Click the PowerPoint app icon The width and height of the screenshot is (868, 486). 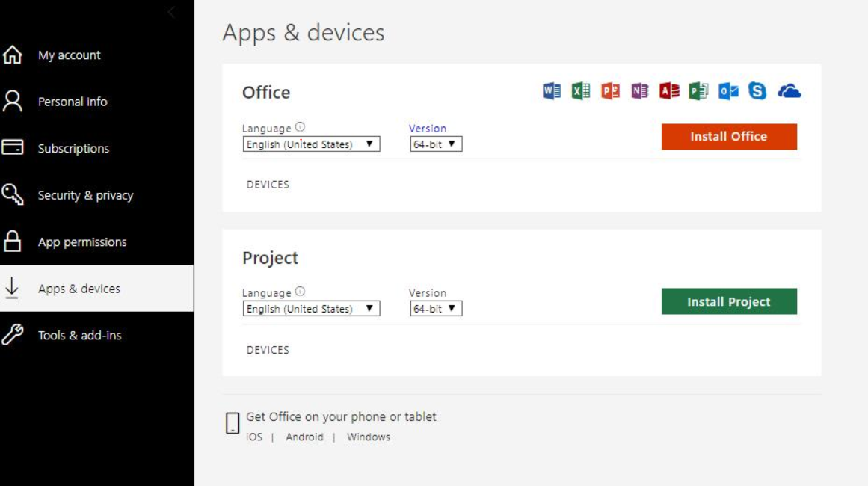(610, 90)
